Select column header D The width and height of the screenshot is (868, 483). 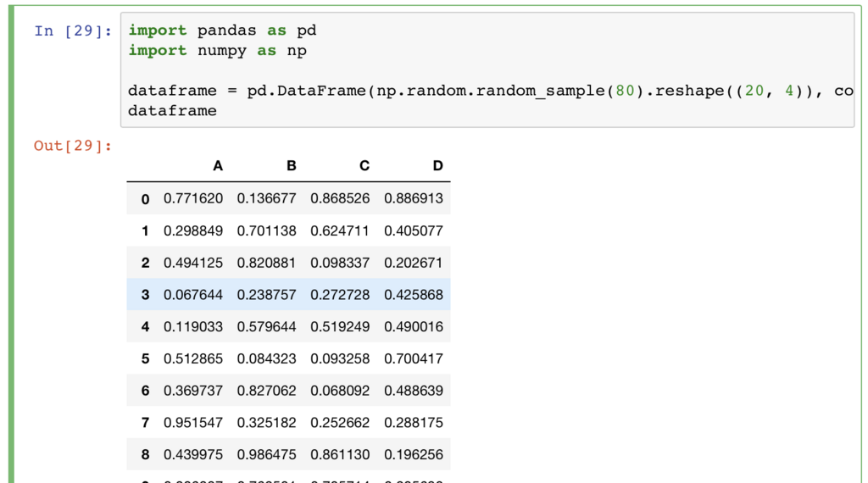(438, 166)
